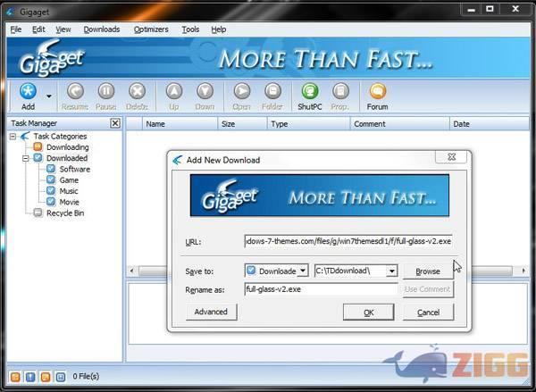Sort list by Type column

(x=308, y=124)
